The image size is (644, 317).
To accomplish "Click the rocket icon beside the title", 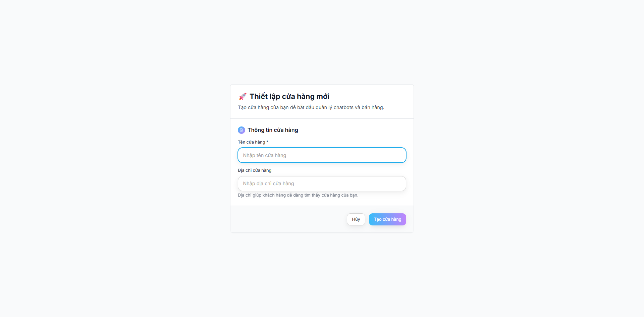I will click(x=243, y=97).
